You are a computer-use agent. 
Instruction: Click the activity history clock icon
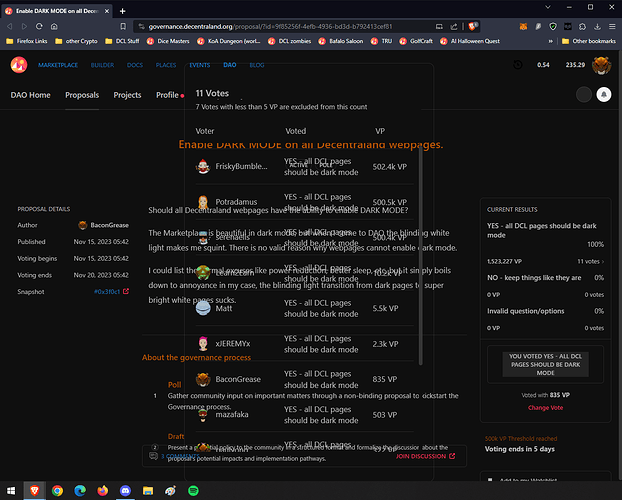(x=518, y=65)
